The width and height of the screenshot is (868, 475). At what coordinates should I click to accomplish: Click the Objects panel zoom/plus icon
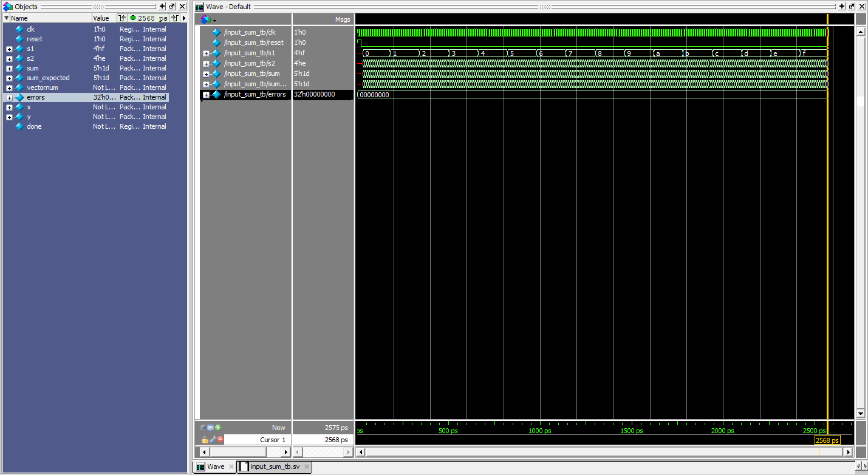click(162, 7)
